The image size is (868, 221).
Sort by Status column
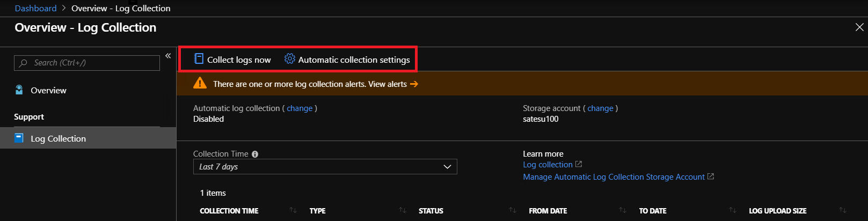click(513, 210)
